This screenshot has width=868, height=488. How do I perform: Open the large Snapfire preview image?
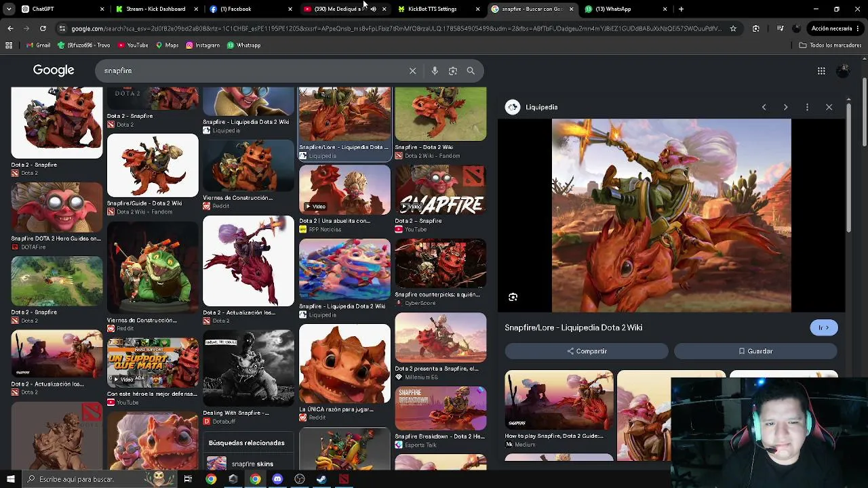tap(671, 216)
